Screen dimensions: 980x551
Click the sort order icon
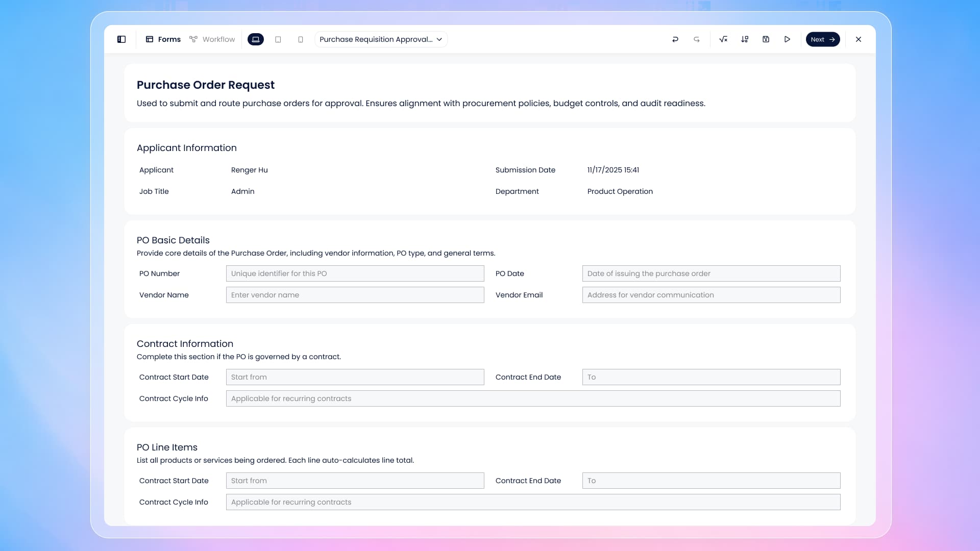(x=745, y=39)
